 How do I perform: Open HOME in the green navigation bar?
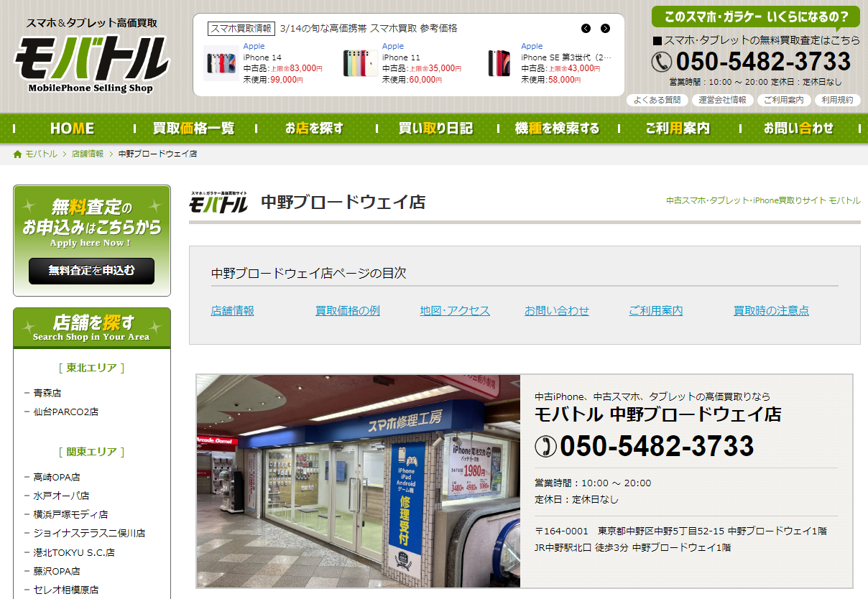tap(72, 129)
